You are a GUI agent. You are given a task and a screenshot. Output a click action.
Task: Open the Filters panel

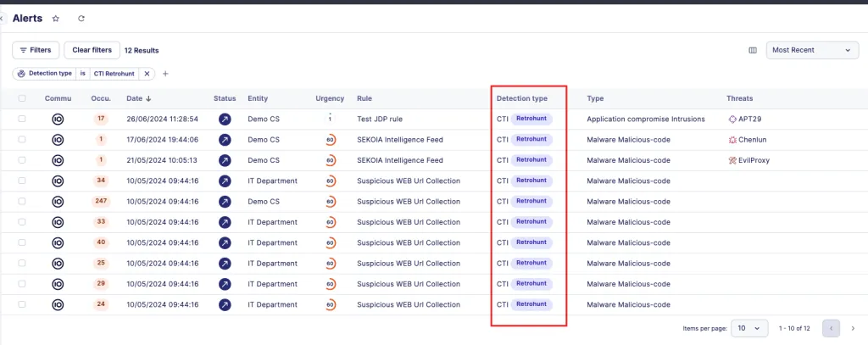36,50
